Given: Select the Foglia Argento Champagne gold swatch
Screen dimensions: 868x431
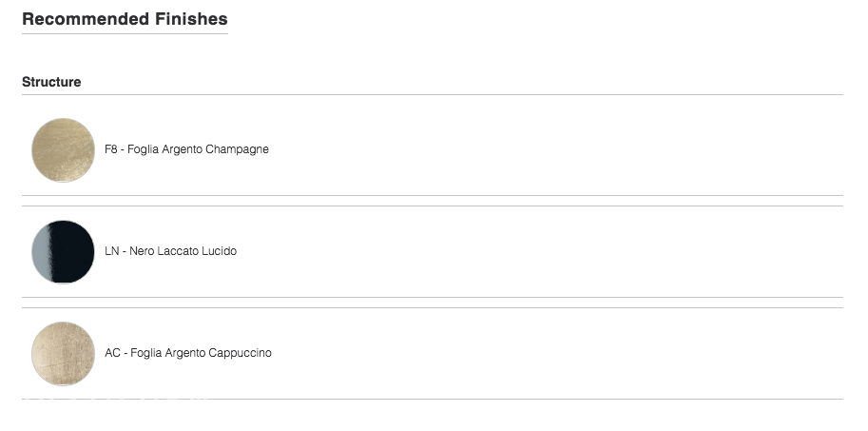Looking at the screenshot, I should [x=63, y=149].
